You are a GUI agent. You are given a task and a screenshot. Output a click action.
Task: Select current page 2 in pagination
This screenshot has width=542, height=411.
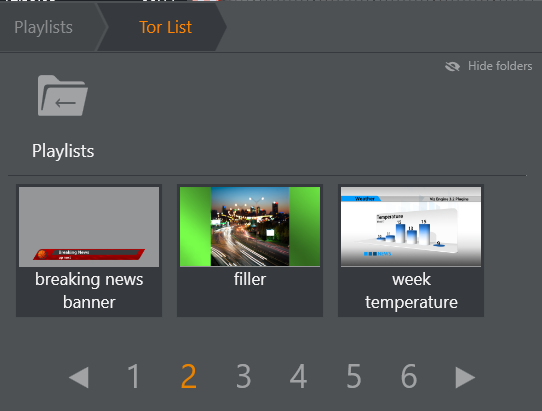pos(189,376)
